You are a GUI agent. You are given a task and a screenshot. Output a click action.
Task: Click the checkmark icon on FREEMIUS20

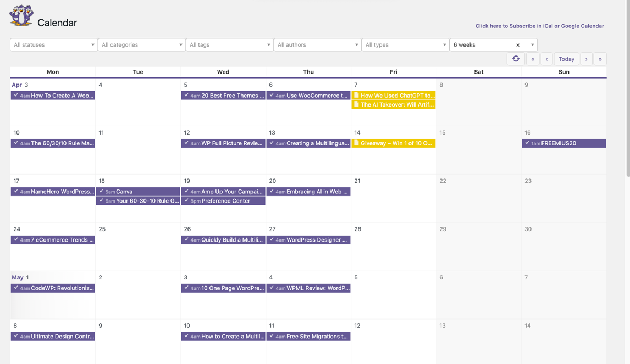[x=527, y=143]
